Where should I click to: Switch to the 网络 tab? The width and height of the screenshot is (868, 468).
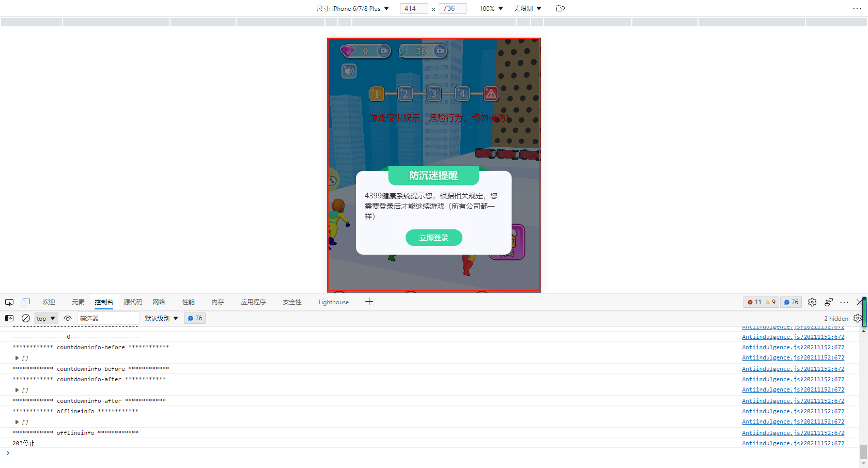(159, 302)
